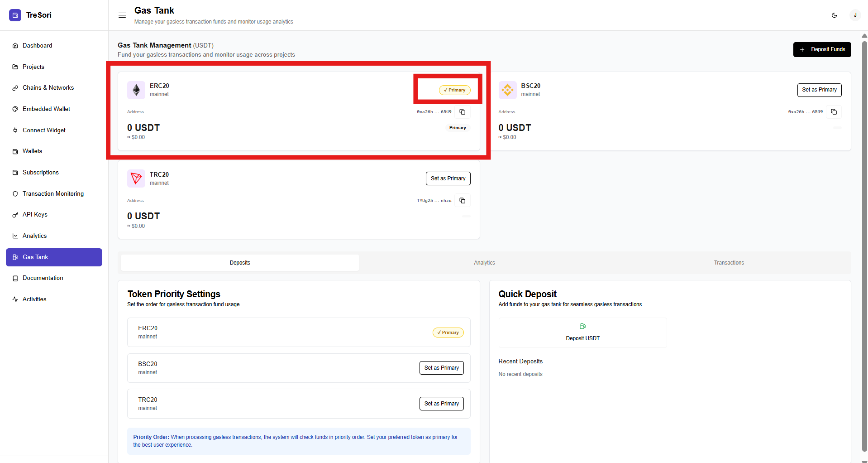The width and height of the screenshot is (868, 463).
Task: Click the hamburger menu icon
Action: pos(122,15)
